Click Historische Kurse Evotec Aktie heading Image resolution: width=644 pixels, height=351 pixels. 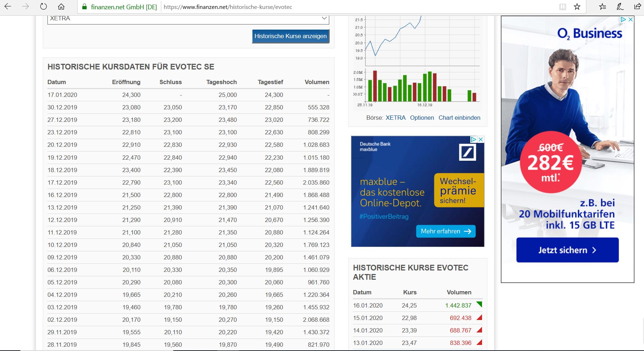410,272
